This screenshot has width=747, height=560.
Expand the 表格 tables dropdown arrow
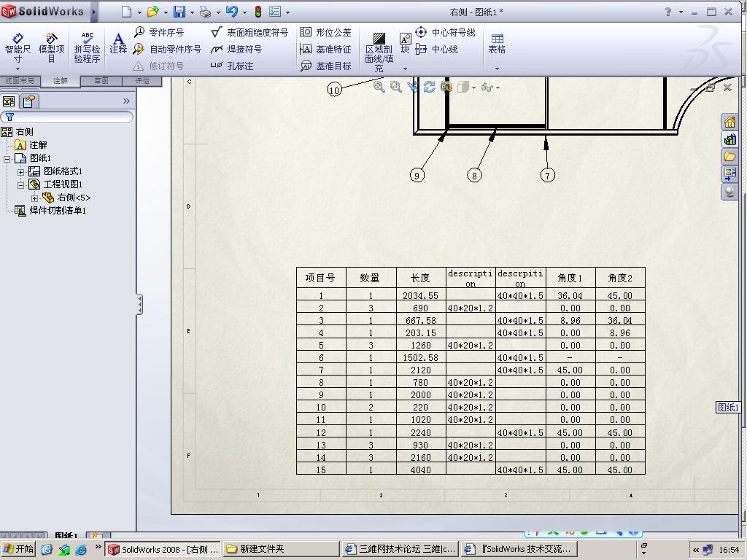point(497,69)
